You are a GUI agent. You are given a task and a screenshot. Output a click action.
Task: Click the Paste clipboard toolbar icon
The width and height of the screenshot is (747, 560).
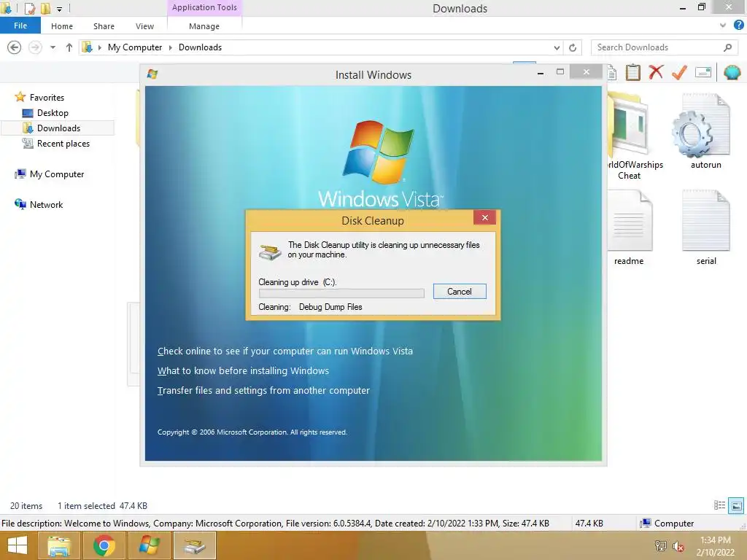click(x=632, y=72)
